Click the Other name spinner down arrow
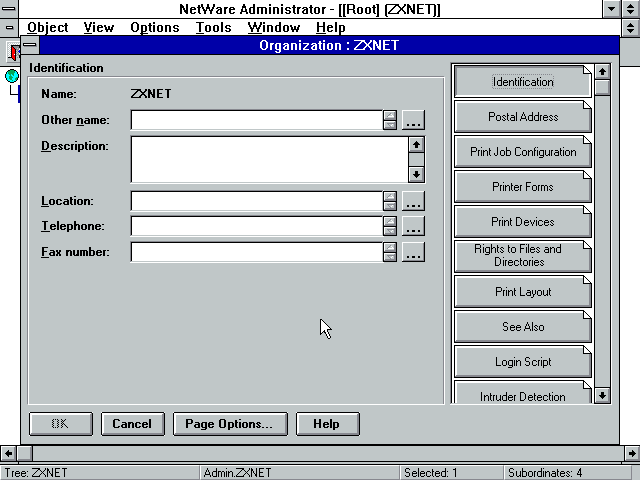640x480 pixels. pyautogui.click(x=390, y=125)
